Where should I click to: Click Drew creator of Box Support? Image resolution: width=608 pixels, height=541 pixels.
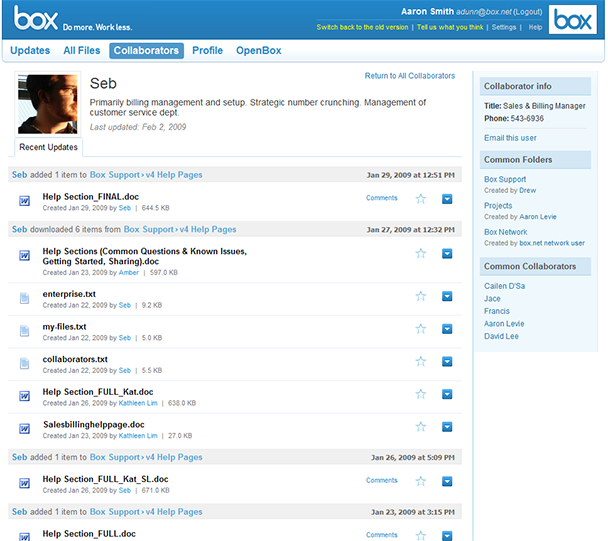(528, 190)
